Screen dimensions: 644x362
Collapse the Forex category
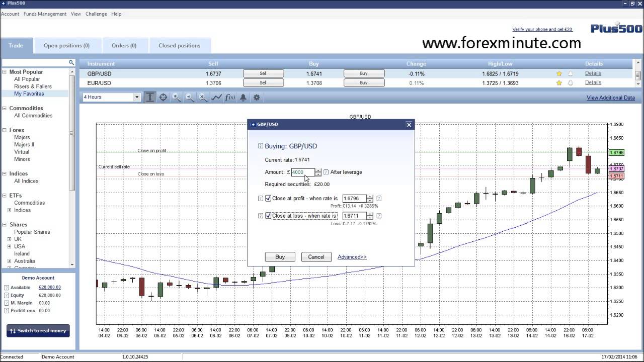point(5,130)
